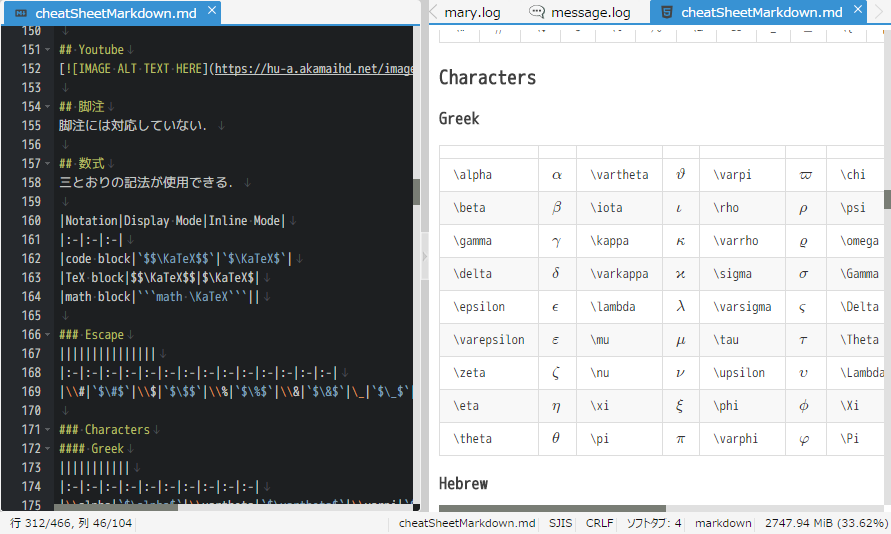This screenshot has width=891, height=534.
Task: Click cheatSheetMarkdown.md file name in status bar
Action: pos(467,523)
